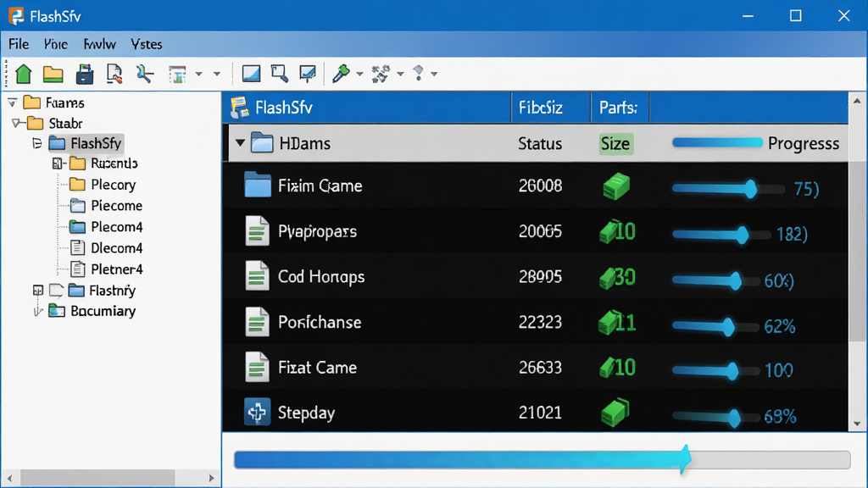This screenshot has height=488, width=868.
Task: Open dropdown arrow next to green pin icon
Action: click(359, 75)
